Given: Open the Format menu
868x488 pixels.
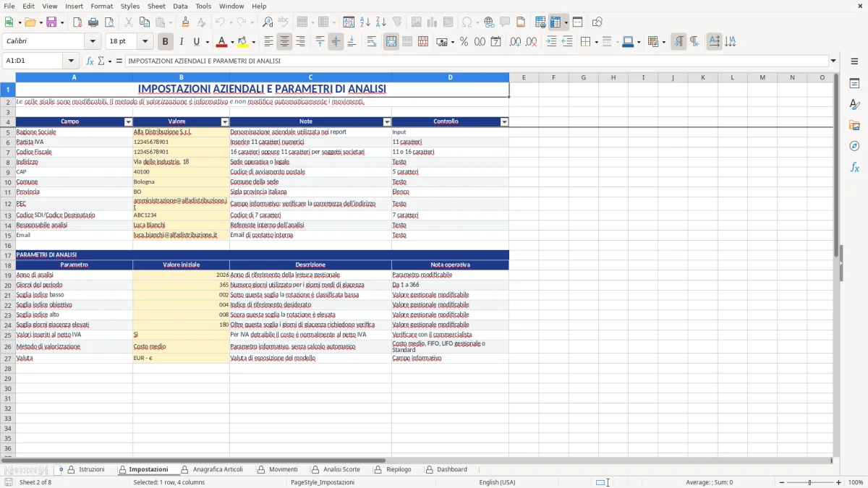Looking at the screenshot, I should (101, 6).
